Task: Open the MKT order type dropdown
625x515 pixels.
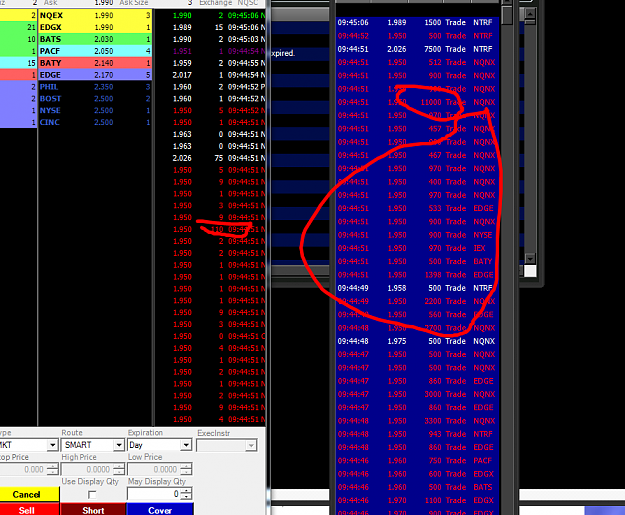Action: pyautogui.click(x=53, y=445)
